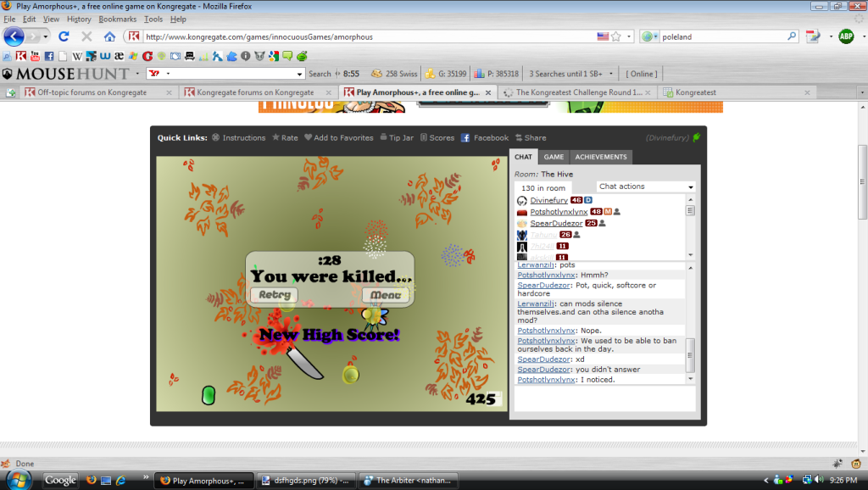
Task: Open the YouTube bookmark icon
Action: coord(35,56)
